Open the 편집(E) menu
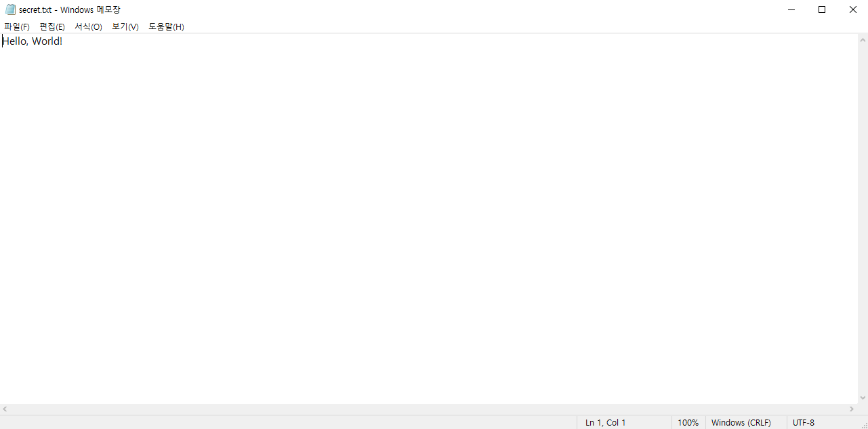Image resolution: width=868 pixels, height=429 pixels. point(52,26)
